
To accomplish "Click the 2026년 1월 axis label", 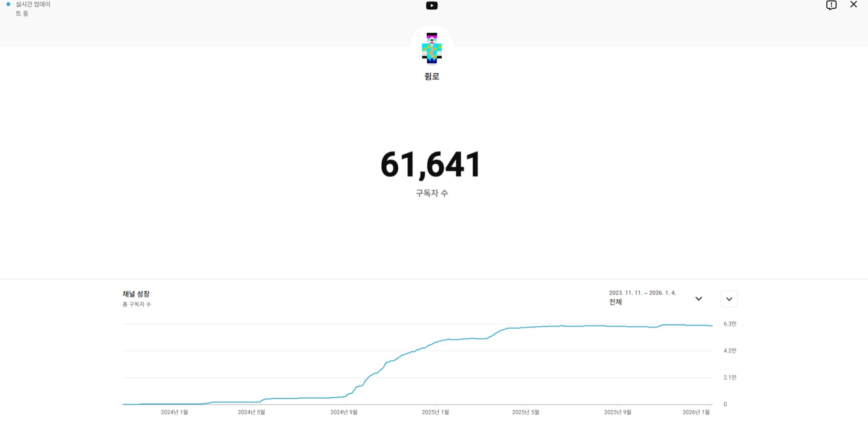I will click(x=696, y=412).
